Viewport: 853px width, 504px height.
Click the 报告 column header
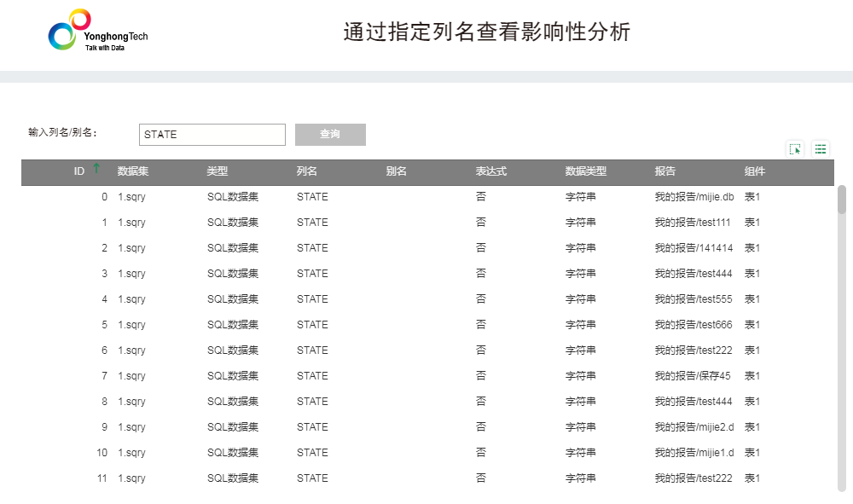pyautogui.click(x=665, y=171)
